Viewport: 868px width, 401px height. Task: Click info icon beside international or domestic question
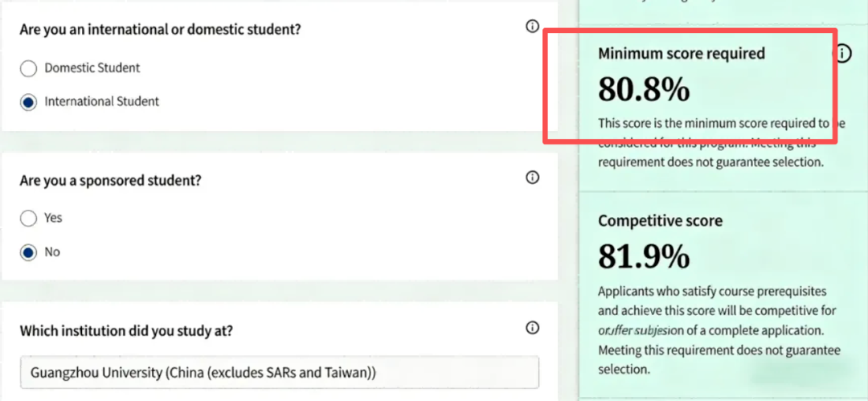532,27
